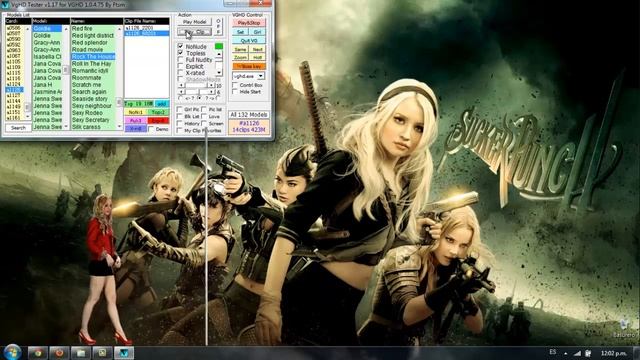This screenshot has height=360, width=640.
Task: Click the Set button
Action: (240, 32)
